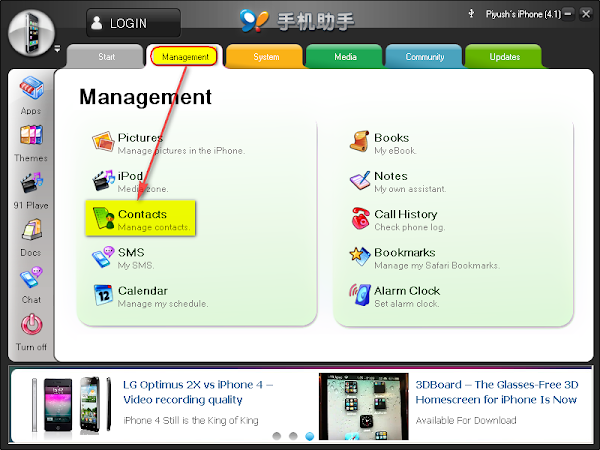This screenshot has width=600, height=450.
Task: Open the Contacts management entry
Action: (x=140, y=218)
